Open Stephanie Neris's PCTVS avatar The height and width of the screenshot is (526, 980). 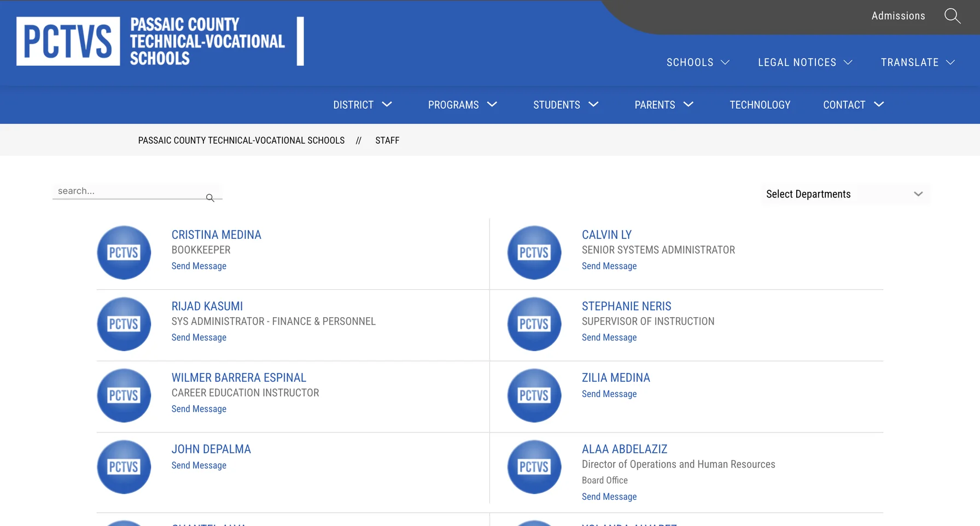tap(534, 324)
